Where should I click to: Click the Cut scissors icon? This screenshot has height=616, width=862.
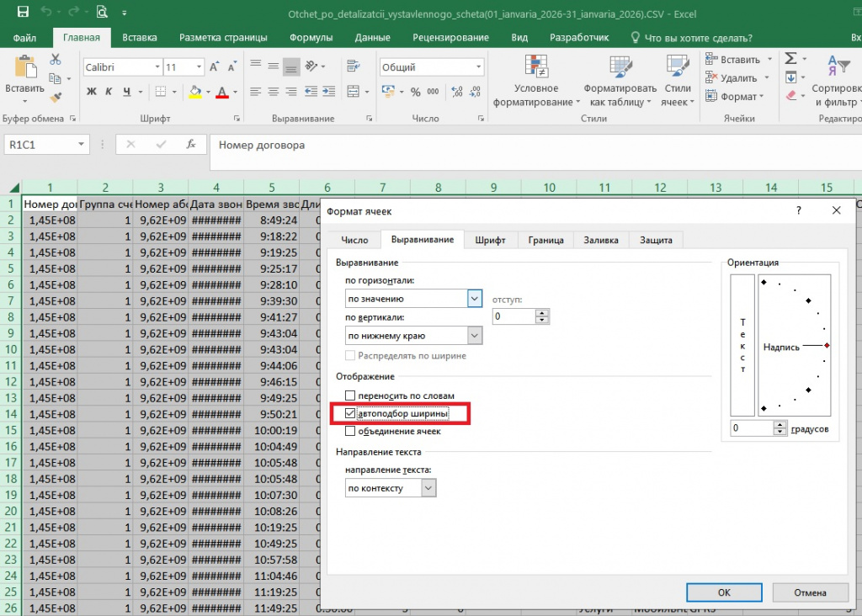tap(56, 60)
